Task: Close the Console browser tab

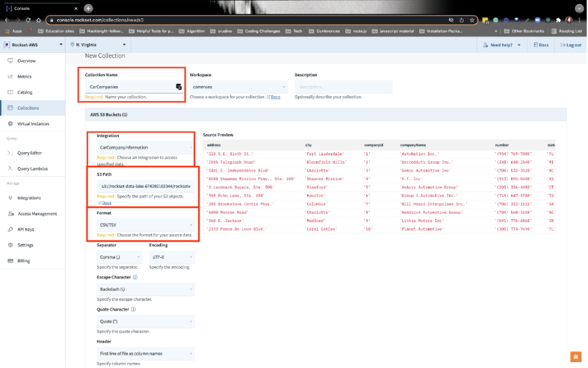Action: point(76,8)
